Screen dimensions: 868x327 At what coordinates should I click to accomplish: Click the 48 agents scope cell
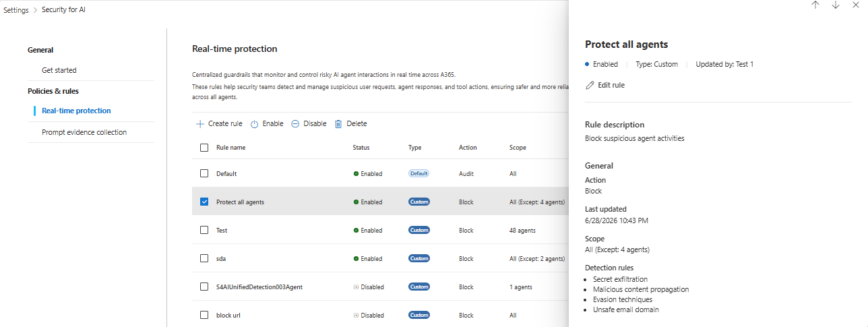tap(522, 230)
